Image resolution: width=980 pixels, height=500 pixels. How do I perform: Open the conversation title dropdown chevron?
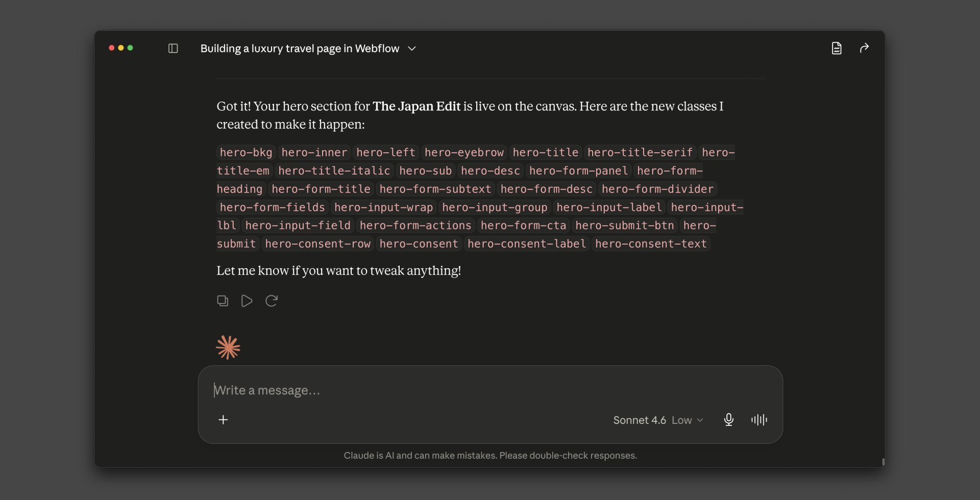[412, 49]
